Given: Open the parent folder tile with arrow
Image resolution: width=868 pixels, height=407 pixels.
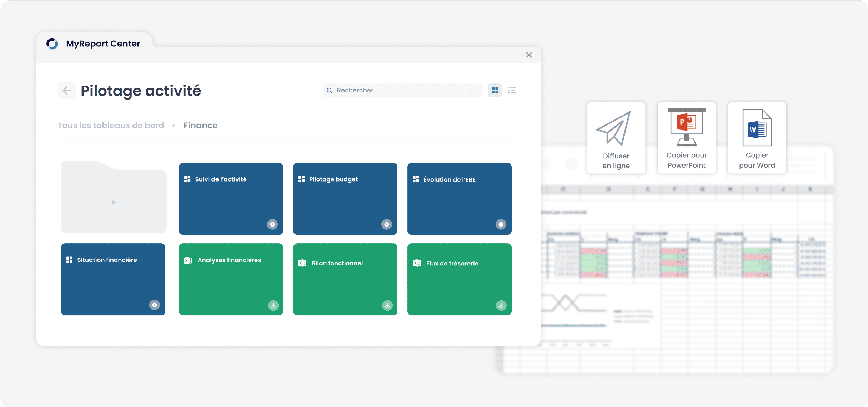Looking at the screenshot, I should click(114, 197).
